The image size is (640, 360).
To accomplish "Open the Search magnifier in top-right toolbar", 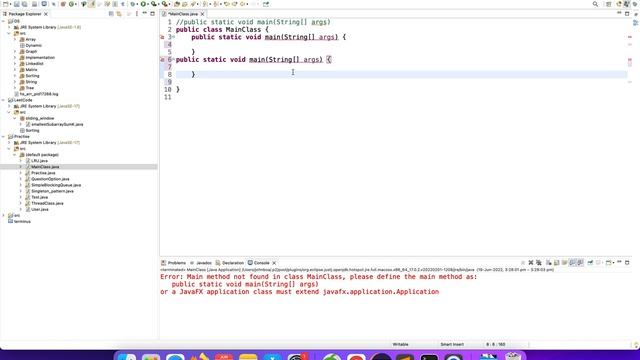I will [x=595, y=4].
